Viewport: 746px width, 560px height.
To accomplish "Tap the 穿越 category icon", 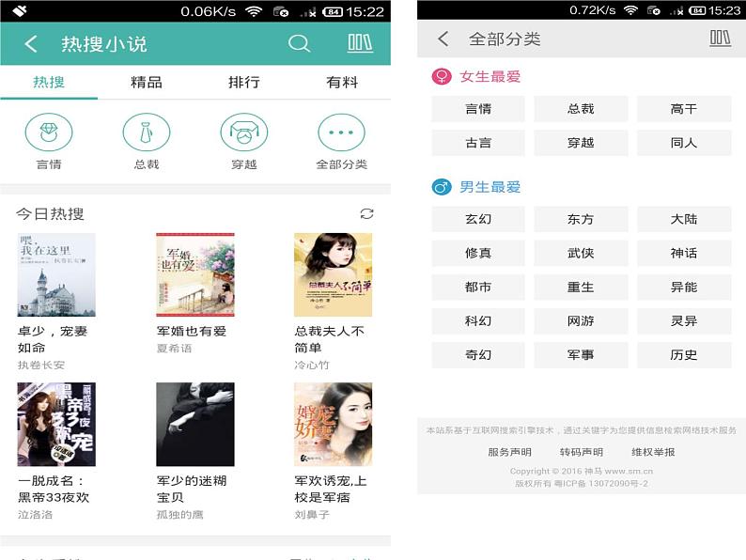I will coord(244,133).
